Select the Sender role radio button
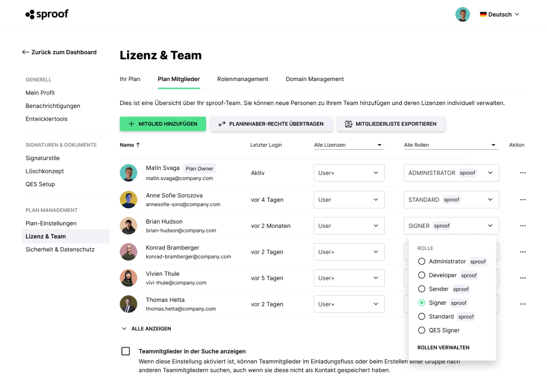This screenshot has width=547, height=392. [422, 289]
